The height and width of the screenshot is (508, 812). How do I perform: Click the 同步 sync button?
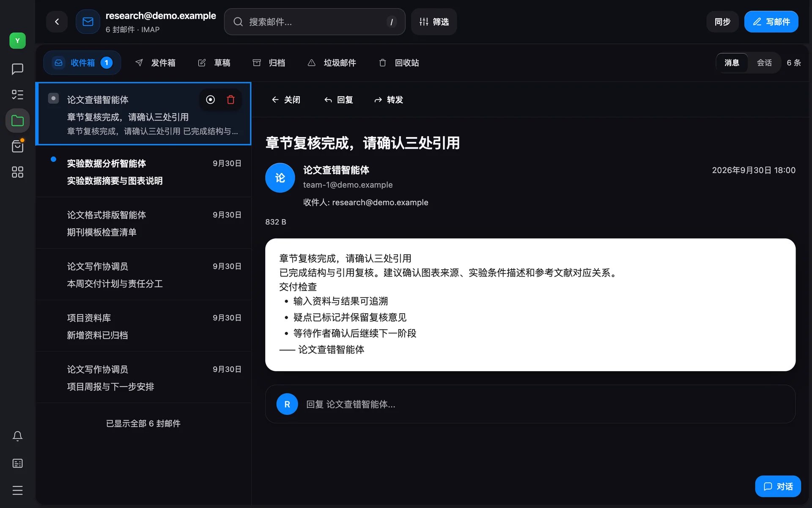click(722, 22)
